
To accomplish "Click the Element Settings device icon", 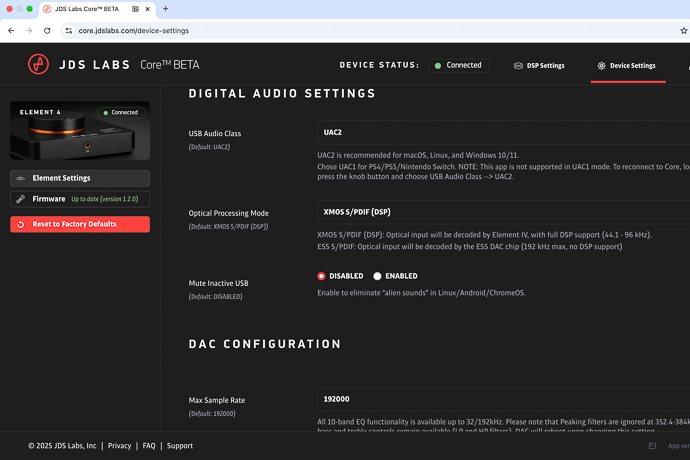I will 21,178.
